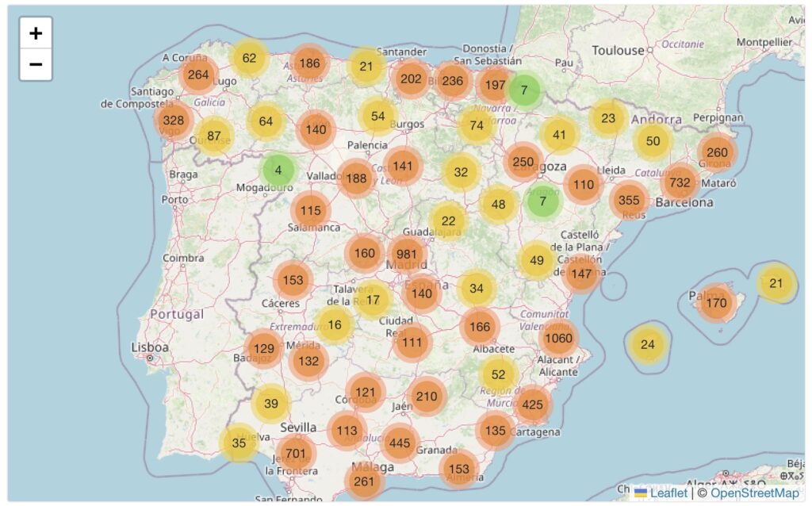Select the 425 cluster near Cartagena
This screenshot has height=506, width=812.
tap(532, 404)
